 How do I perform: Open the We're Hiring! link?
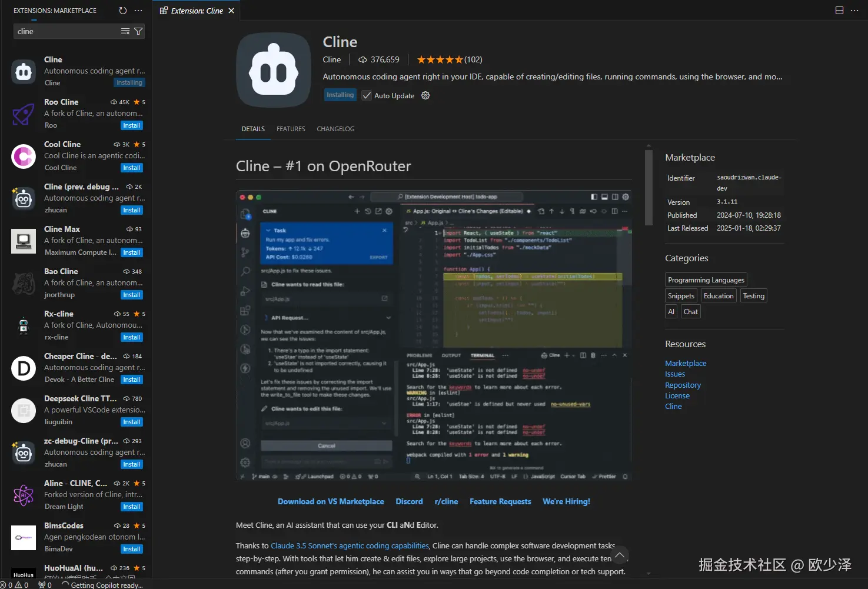pyautogui.click(x=566, y=501)
